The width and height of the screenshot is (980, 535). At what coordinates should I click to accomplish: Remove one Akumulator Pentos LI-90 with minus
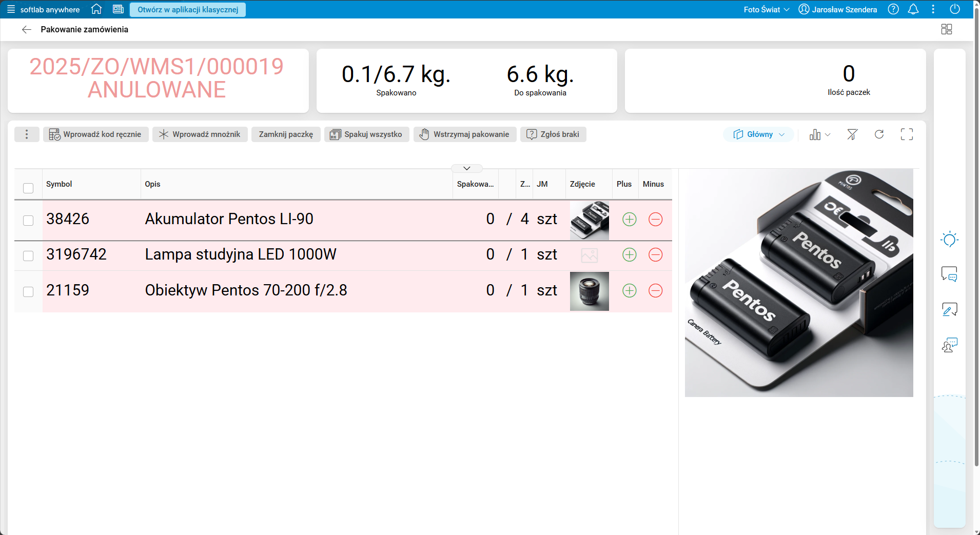point(655,220)
